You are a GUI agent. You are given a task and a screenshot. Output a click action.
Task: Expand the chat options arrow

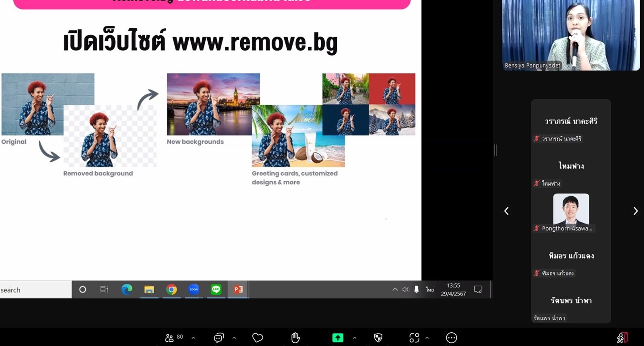tap(234, 338)
